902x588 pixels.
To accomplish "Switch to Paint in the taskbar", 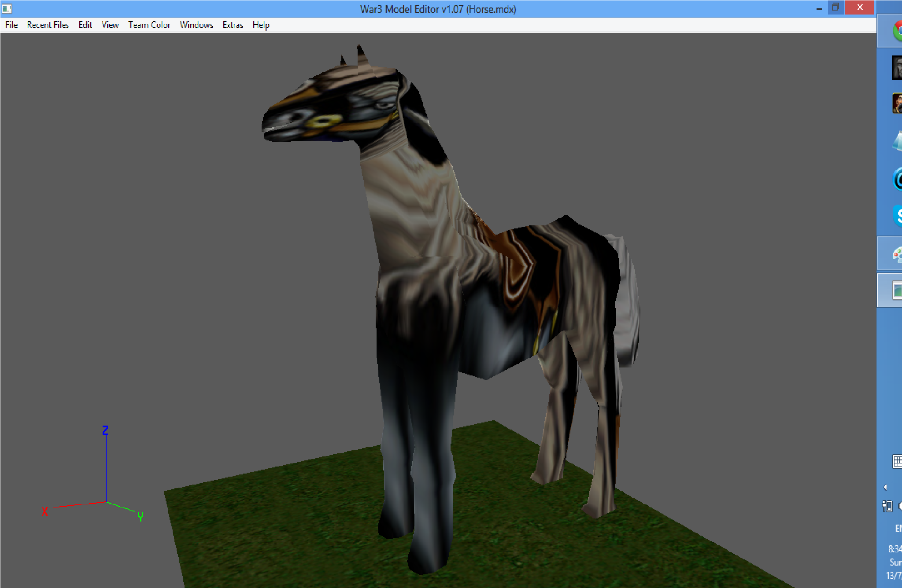I will (890, 254).
